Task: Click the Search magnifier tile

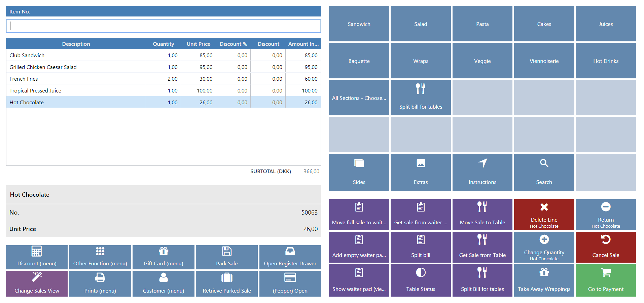Action: click(x=544, y=173)
